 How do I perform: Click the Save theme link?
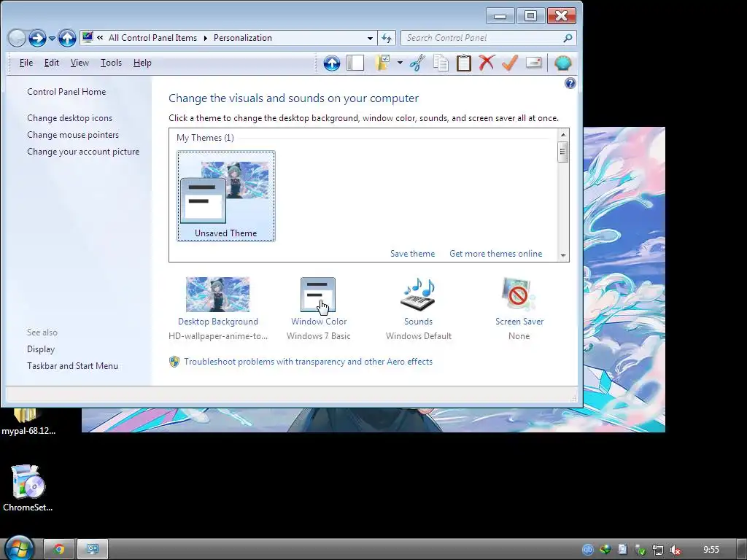[413, 254]
